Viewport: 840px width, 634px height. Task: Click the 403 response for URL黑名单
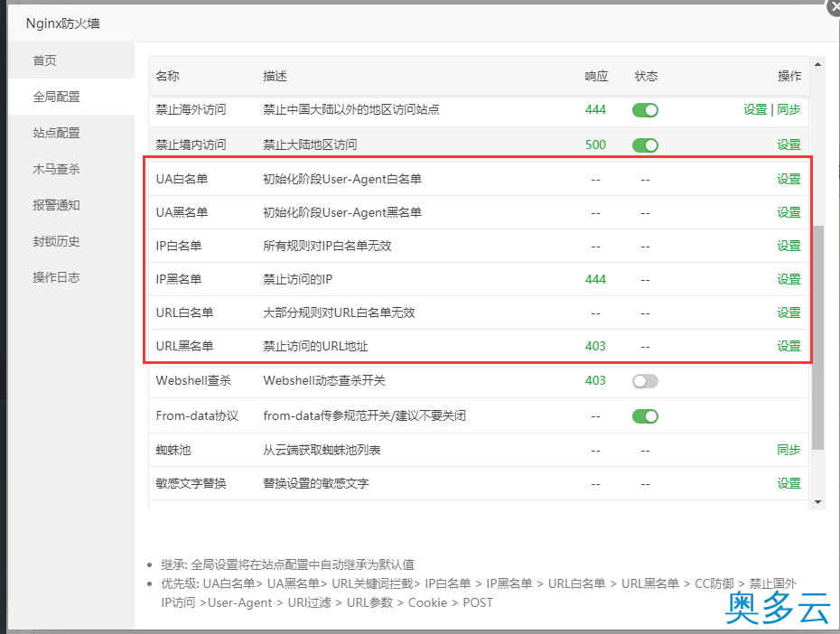click(595, 346)
